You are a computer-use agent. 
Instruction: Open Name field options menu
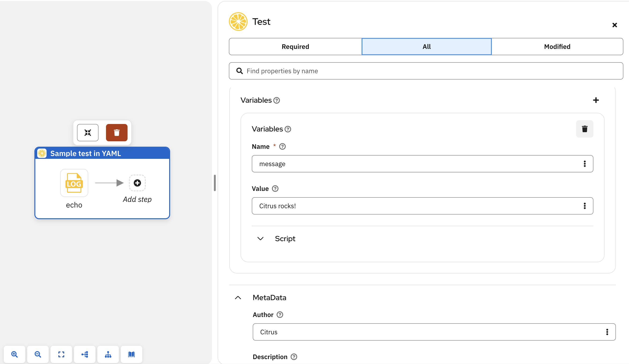585,164
